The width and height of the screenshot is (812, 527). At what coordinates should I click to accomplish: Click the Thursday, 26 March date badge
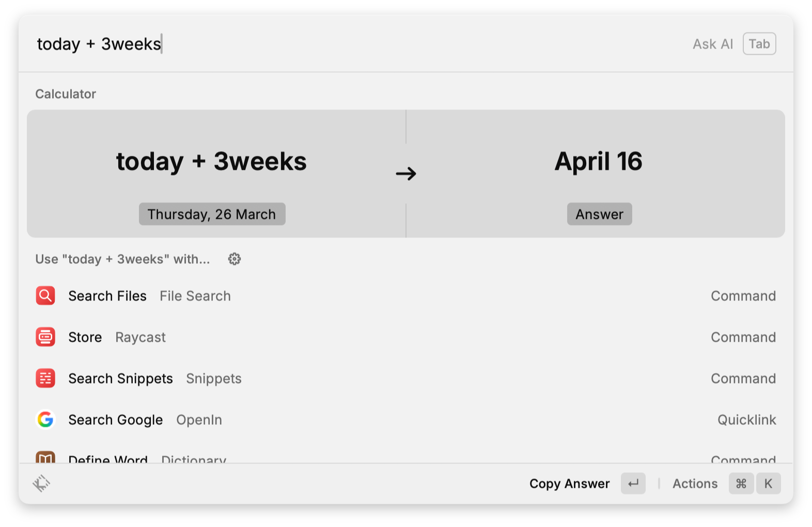point(212,214)
